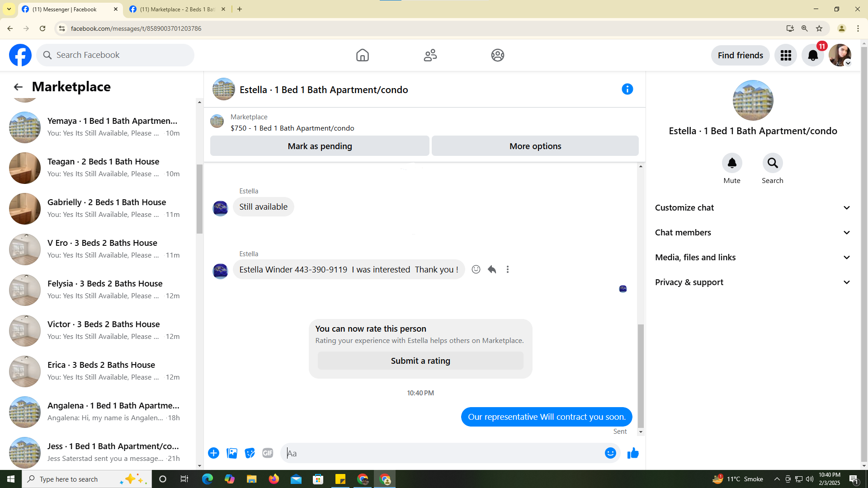Attach a photo file in composer

point(232,453)
